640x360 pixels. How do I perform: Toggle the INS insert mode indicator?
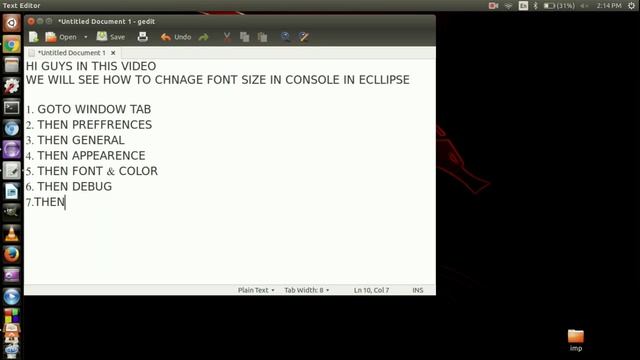click(x=418, y=290)
